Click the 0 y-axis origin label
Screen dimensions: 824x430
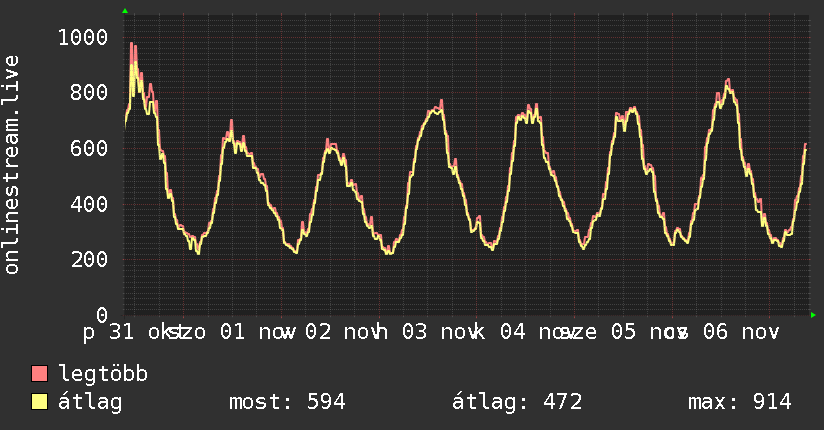[x=101, y=315]
